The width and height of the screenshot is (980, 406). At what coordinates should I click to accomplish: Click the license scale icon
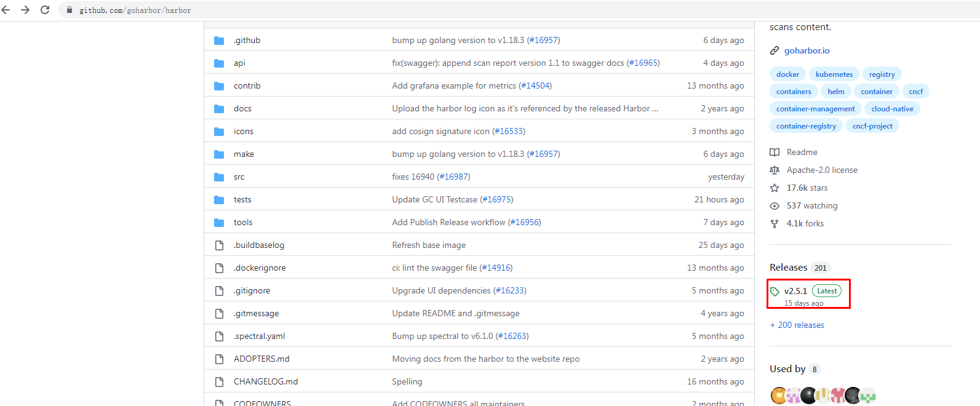pos(775,170)
